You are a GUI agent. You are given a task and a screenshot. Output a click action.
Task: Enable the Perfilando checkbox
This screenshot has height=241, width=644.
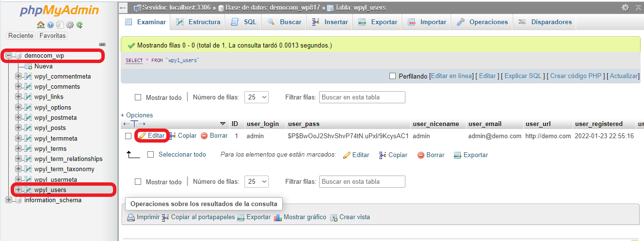393,76
